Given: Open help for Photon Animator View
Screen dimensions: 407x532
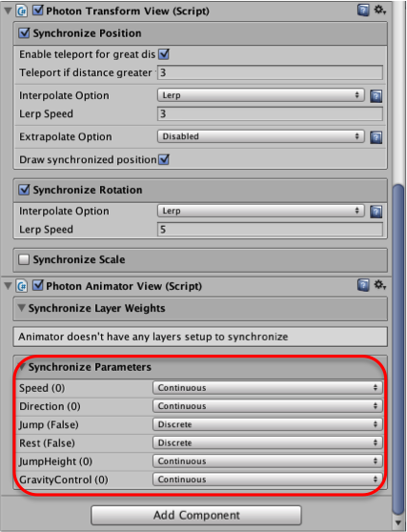Looking at the screenshot, I should tap(363, 285).
